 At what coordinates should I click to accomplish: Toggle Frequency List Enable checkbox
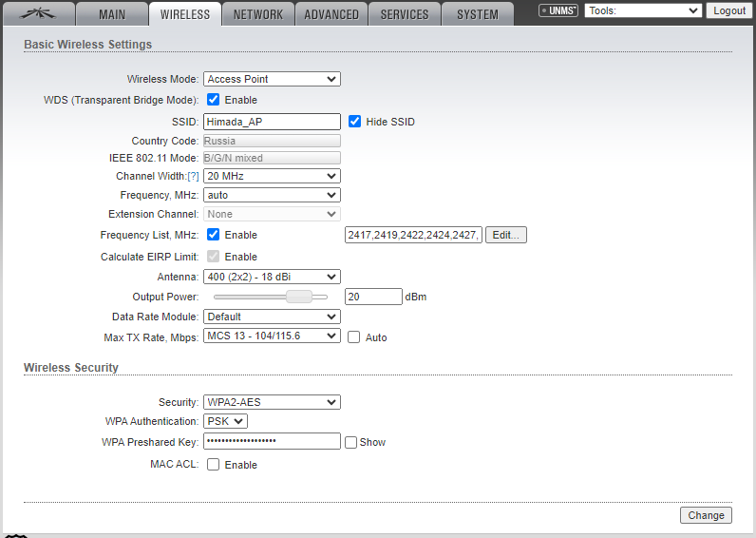click(x=214, y=235)
